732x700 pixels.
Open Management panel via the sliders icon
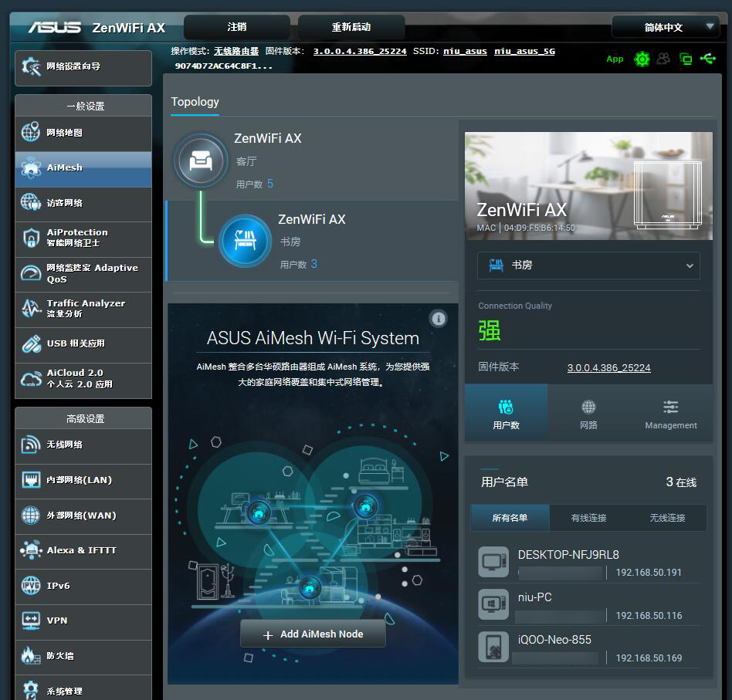pos(670,411)
